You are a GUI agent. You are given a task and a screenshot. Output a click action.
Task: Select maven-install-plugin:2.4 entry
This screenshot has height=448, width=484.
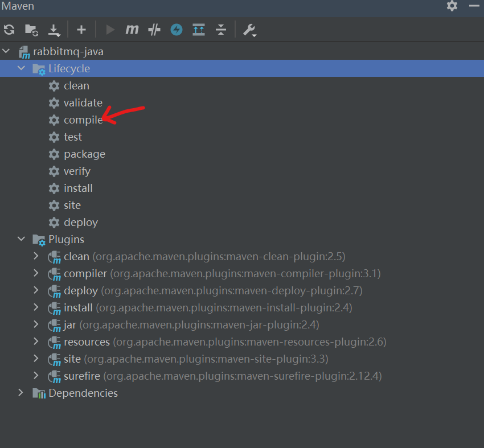242,307
